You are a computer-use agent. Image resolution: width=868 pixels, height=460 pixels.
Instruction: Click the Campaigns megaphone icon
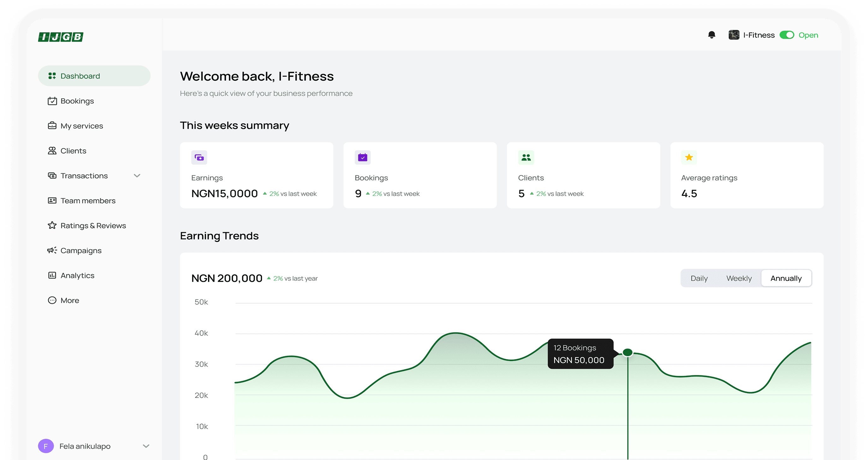coord(52,250)
